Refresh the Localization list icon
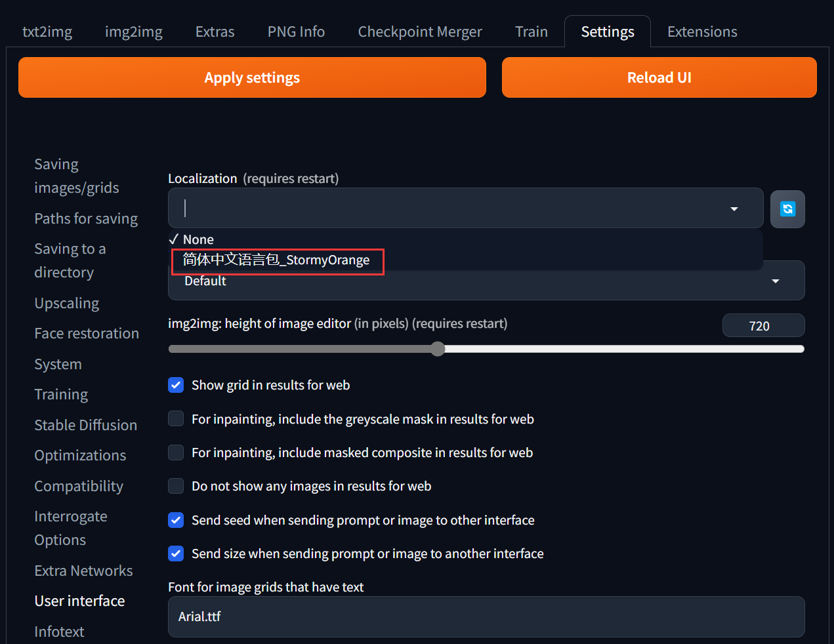The image size is (834, 644). [x=787, y=209]
